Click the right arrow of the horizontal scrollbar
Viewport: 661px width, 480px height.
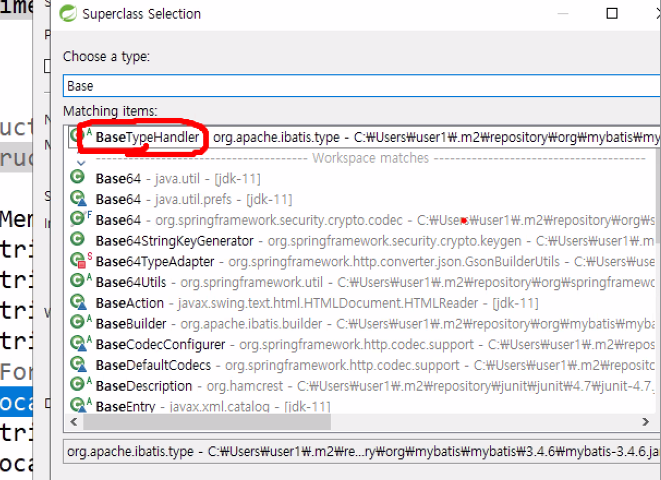pos(645,421)
